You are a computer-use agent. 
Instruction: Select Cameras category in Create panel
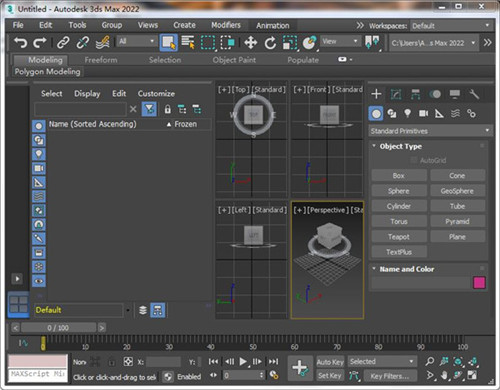(x=423, y=114)
